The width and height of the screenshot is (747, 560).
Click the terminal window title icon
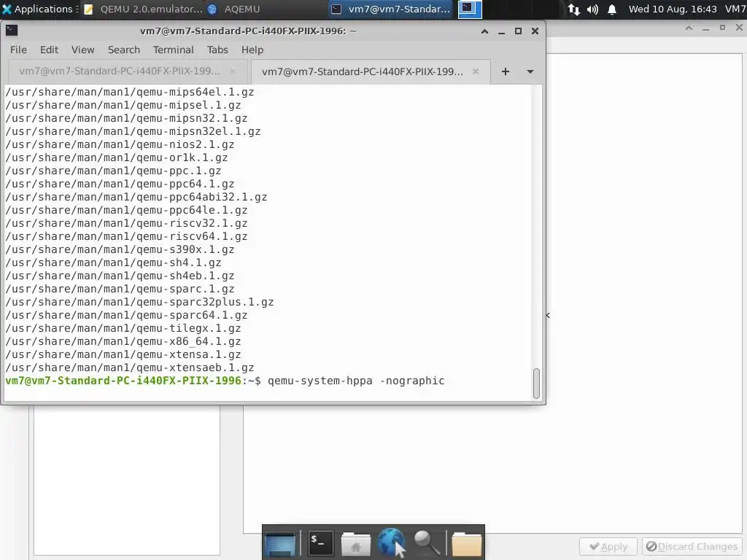[12, 31]
